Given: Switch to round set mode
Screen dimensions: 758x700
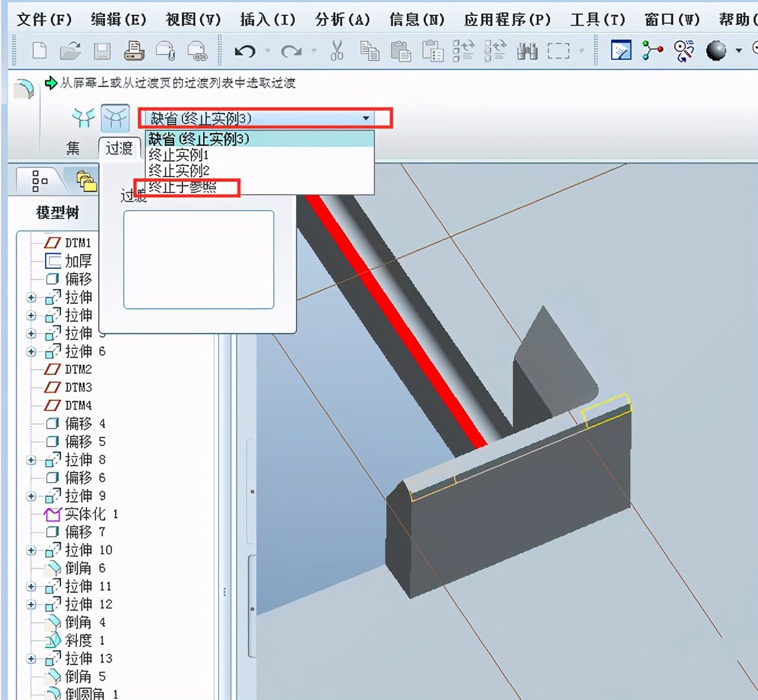Looking at the screenshot, I should pos(83,118).
